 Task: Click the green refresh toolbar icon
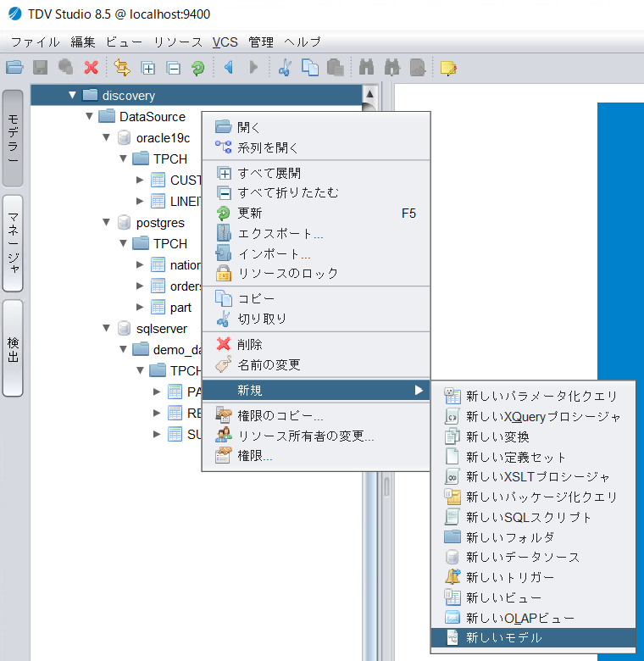click(x=197, y=68)
